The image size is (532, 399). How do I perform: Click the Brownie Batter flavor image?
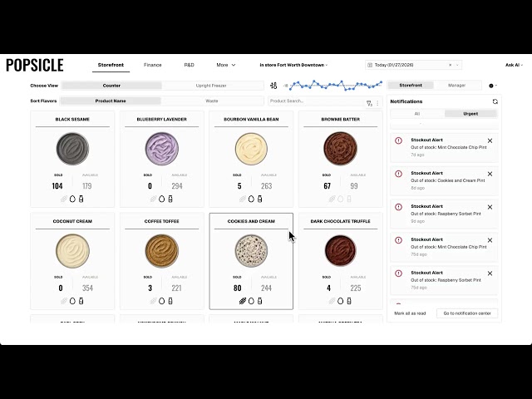point(340,149)
